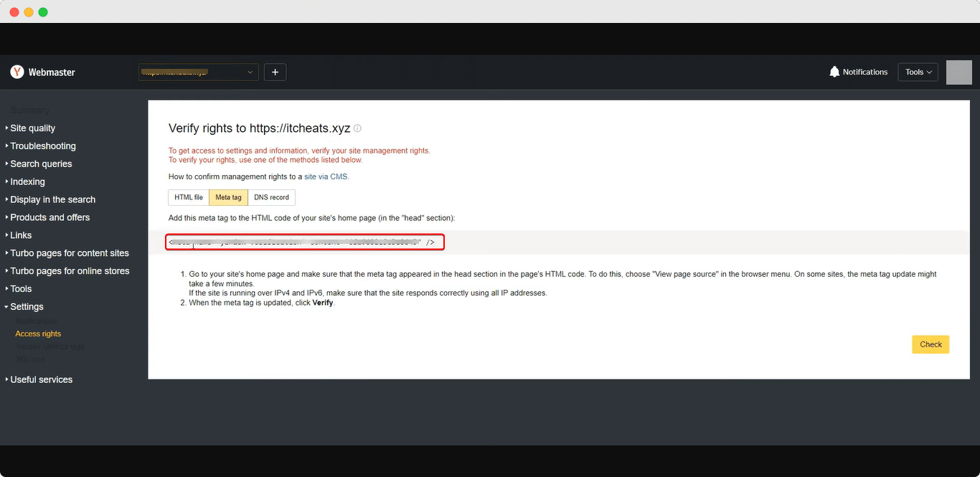Switch to the DNS record tab
Viewport: 980px width, 477px height.
(271, 197)
